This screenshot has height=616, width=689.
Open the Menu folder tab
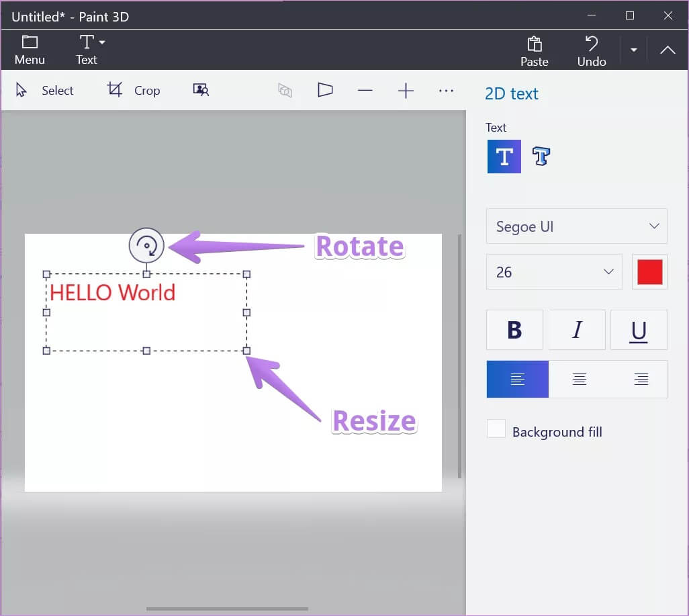pyautogui.click(x=30, y=50)
